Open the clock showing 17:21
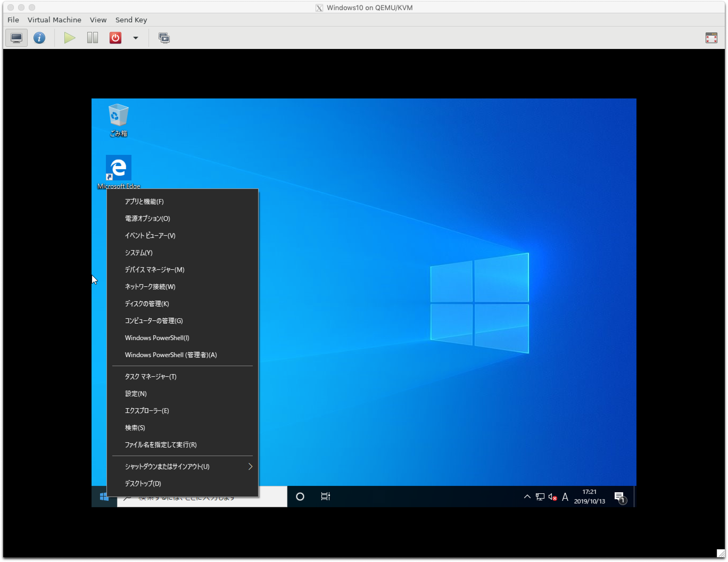The image size is (728, 562). [589, 497]
